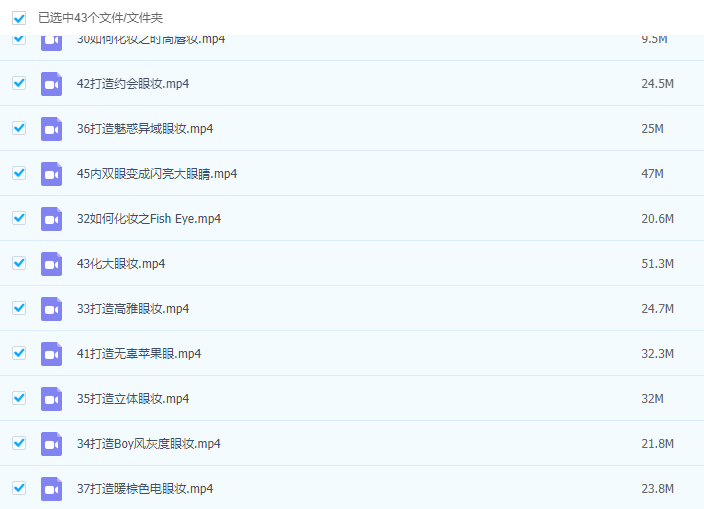Image resolution: width=704 pixels, height=509 pixels.
Task: Open file name 36打造魅惑异域眼妆.mp4
Action: [x=145, y=129]
